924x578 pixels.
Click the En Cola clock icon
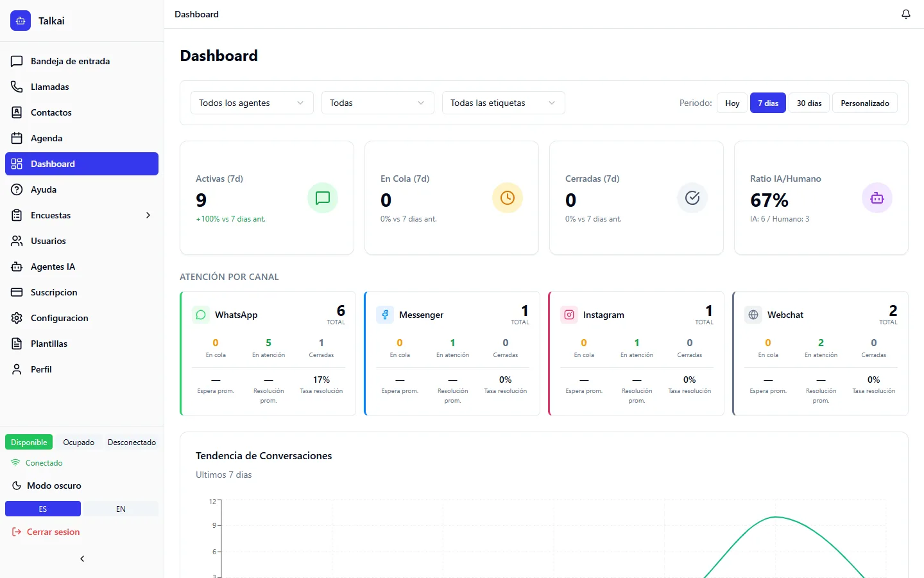508,198
